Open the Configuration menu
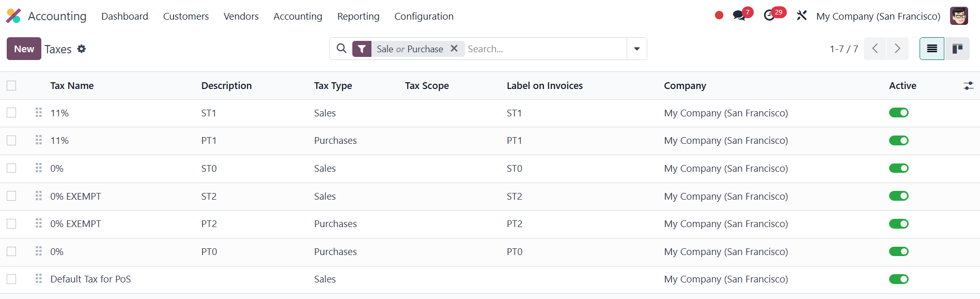 [424, 16]
